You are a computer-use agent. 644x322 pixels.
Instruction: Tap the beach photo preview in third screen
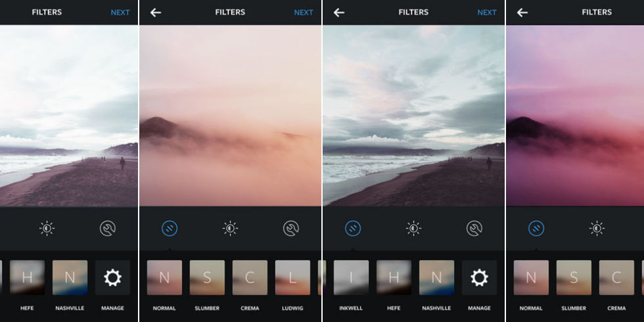pyautogui.click(x=413, y=116)
